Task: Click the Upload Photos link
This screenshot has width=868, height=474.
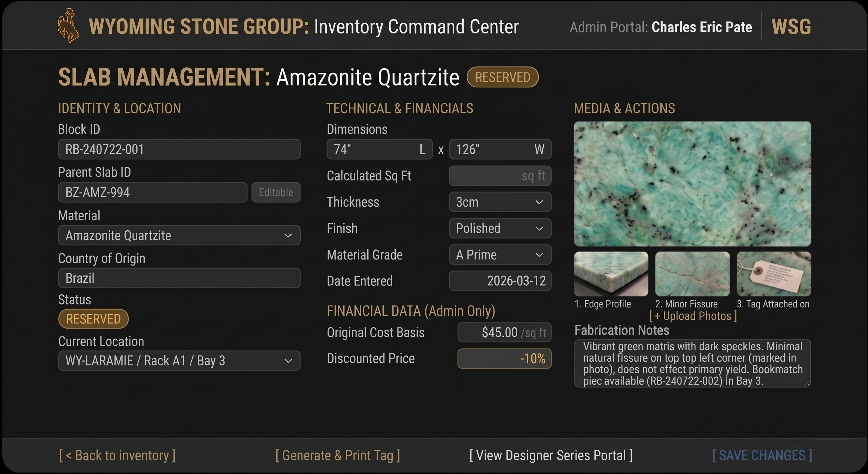Action: (x=693, y=316)
